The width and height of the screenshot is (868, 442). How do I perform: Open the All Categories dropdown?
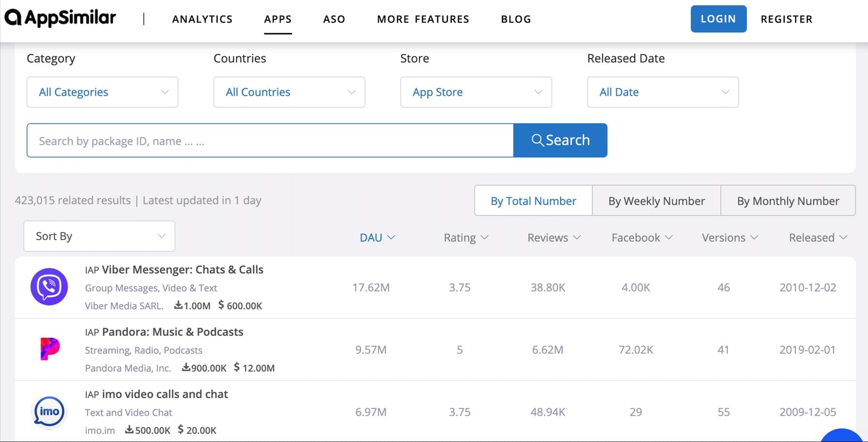[x=102, y=92]
